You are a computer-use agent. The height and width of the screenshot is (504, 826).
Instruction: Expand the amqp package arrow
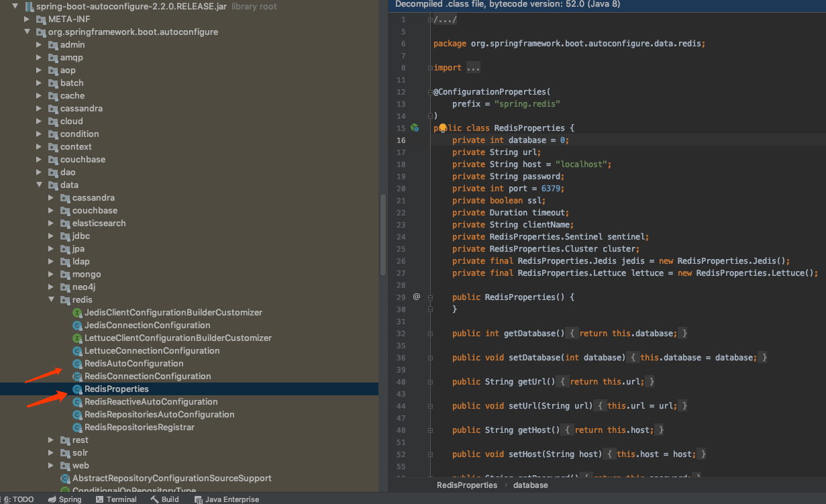[40, 57]
